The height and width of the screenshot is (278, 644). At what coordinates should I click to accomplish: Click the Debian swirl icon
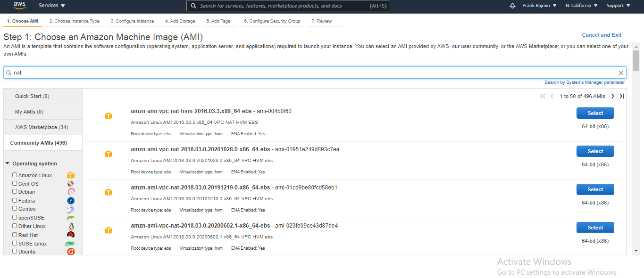coord(71,192)
